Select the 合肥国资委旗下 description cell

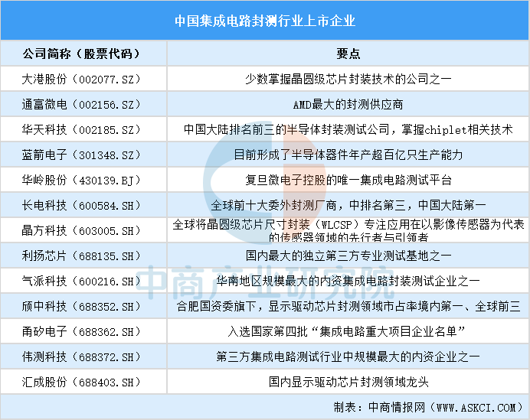tap(348, 306)
